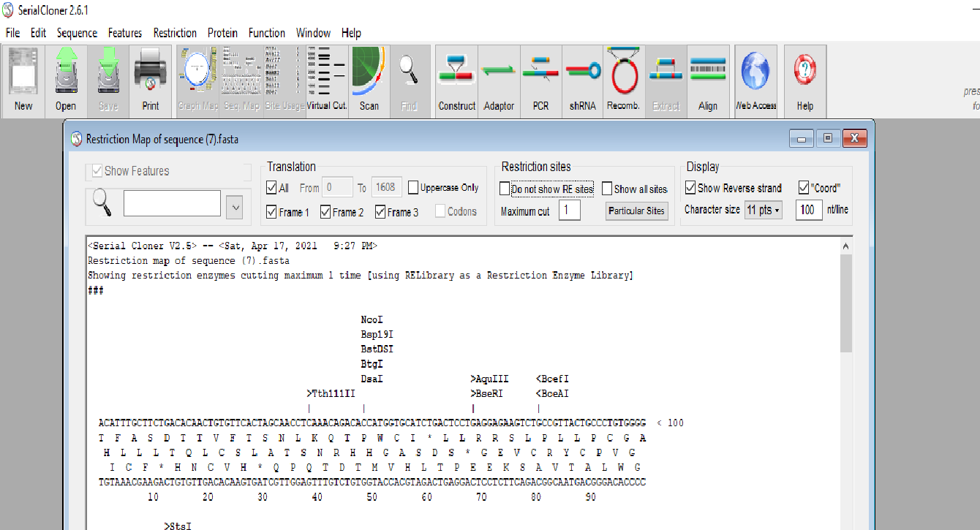Print using the Print toolbar icon
The image size is (980, 530).
[151, 80]
